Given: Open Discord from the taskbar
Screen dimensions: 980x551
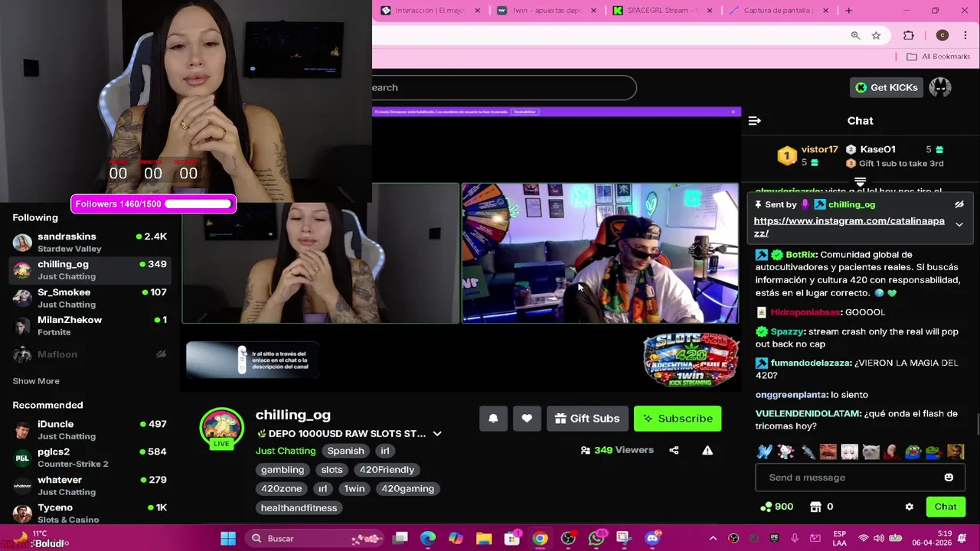Looking at the screenshot, I should coord(652,539).
